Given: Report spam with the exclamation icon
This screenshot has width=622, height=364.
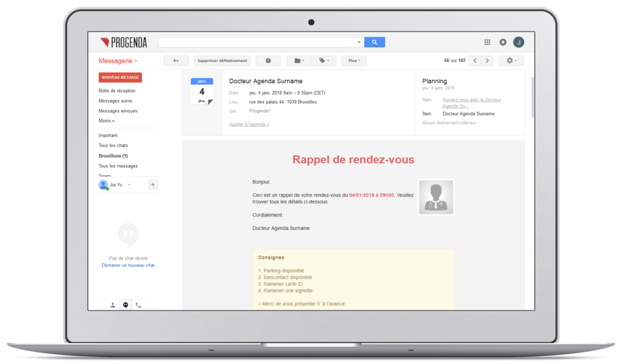Looking at the screenshot, I should pos(268,61).
